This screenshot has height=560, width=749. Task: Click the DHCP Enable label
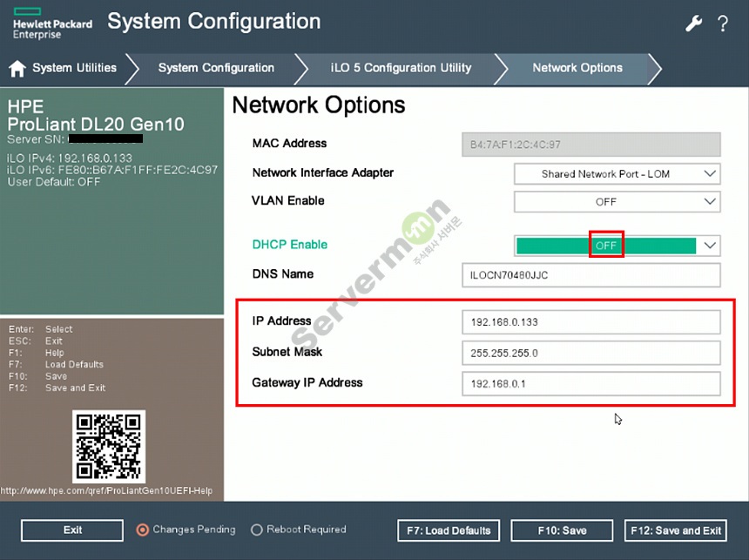pos(290,244)
